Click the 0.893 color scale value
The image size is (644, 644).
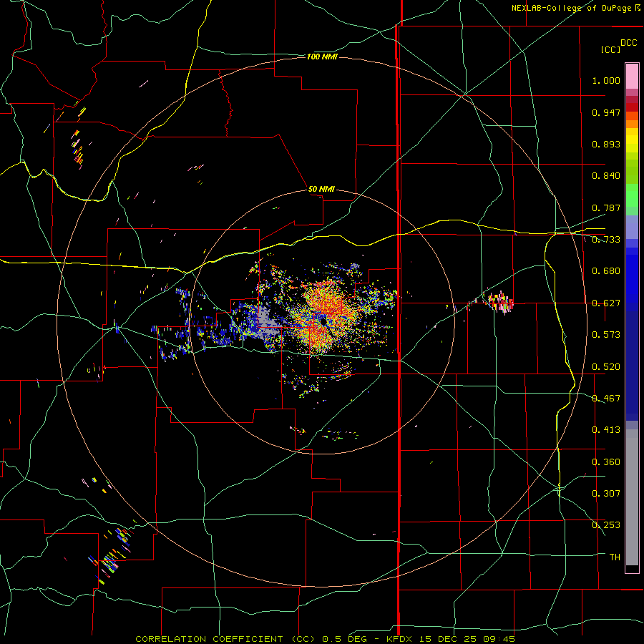606,144
